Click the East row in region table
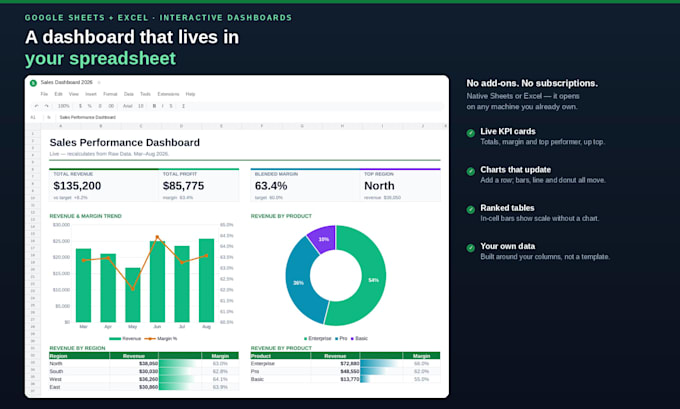 [x=144, y=387]
